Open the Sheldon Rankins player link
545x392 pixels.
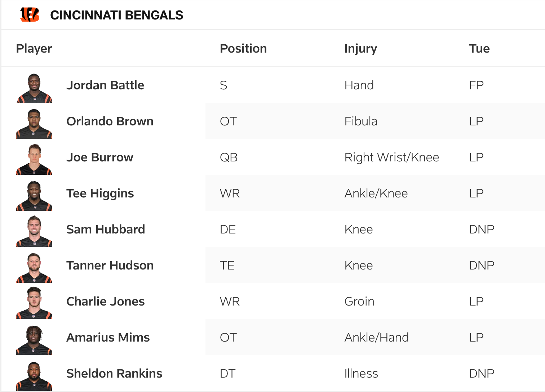pyautogui.click(x=114, y=374)
